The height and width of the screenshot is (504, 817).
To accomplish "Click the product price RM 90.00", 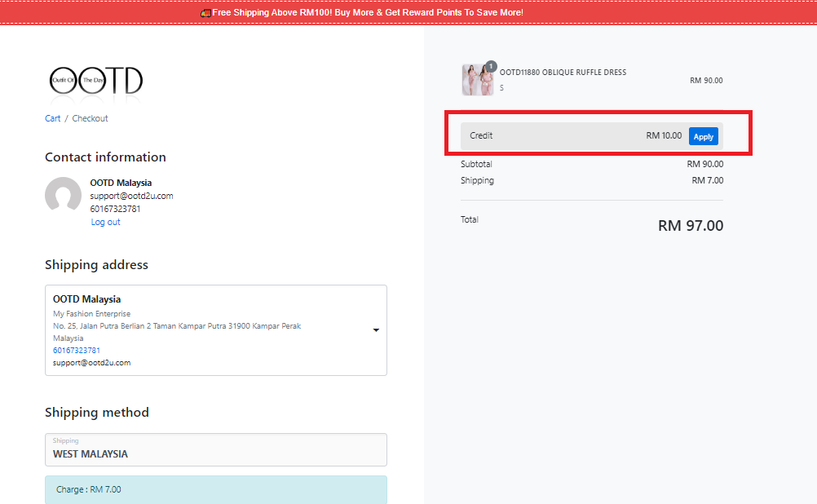I will 706,80.
